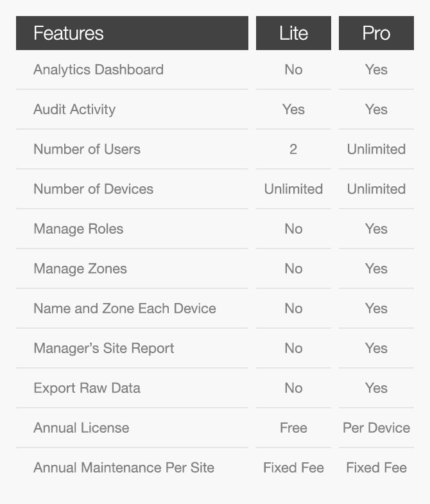
Task: Click the Number of Devices label
Action: pos(93,189)
